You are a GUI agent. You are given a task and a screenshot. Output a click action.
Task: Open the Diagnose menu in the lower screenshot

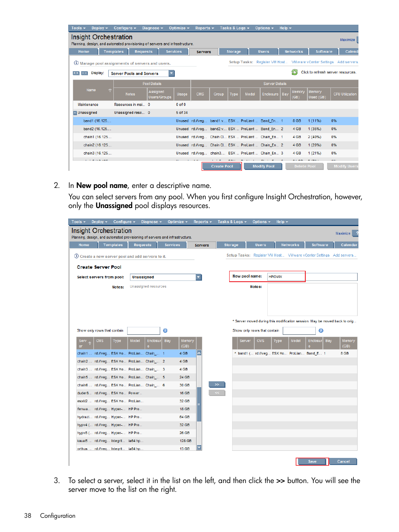151,222
